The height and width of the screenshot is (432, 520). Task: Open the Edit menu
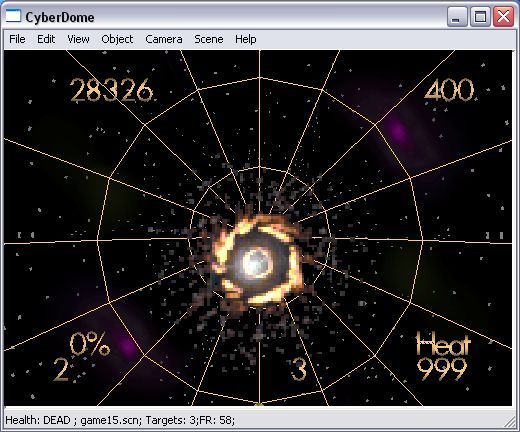pos(46,39)
